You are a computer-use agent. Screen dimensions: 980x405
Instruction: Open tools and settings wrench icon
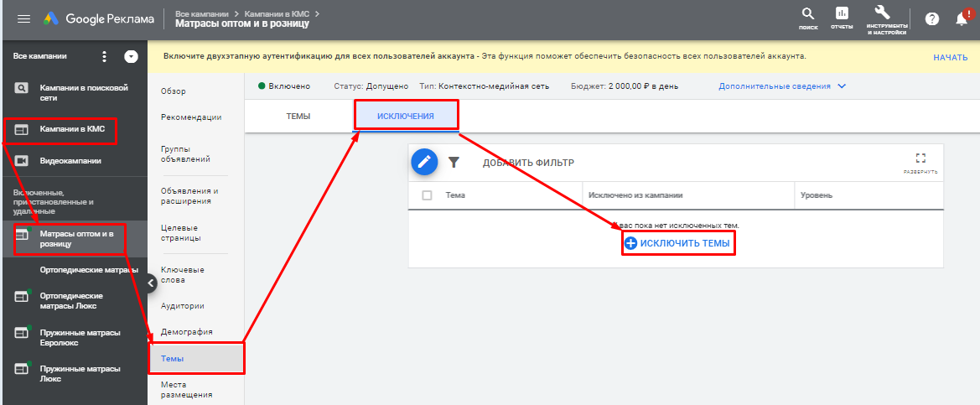886,18
